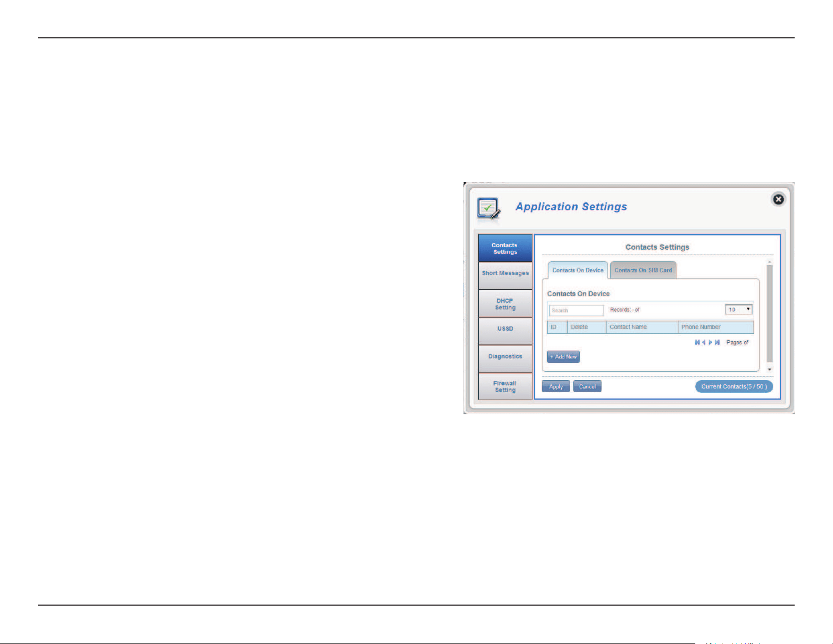Go to the next page of contacts
Screen dimensions: 833x644
click(711, 342)
